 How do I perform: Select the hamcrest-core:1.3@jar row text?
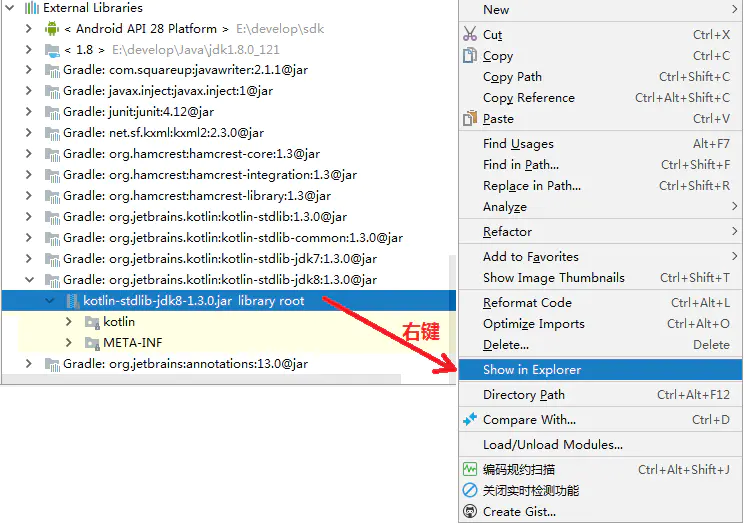(191, 154)
